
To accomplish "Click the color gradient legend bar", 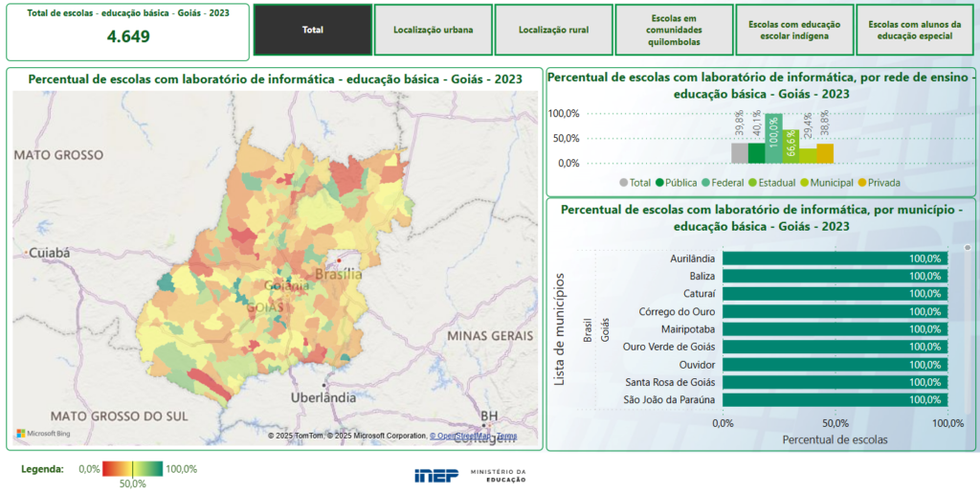I will 132,469.
